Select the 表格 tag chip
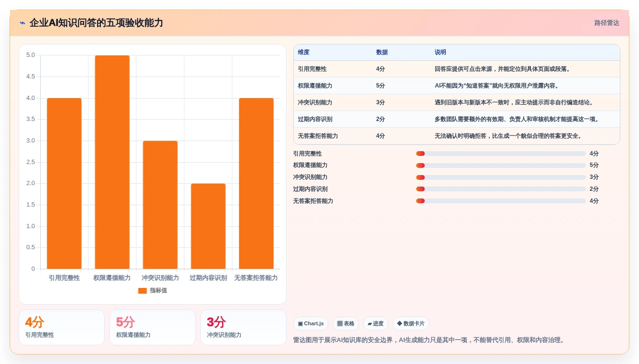 346,324
